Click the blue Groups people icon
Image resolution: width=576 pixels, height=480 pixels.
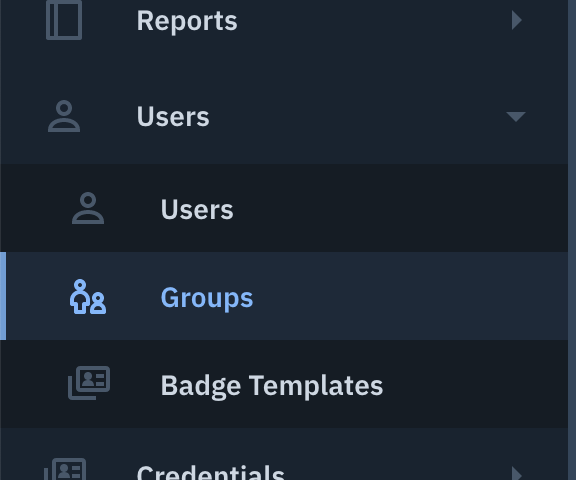88,297
